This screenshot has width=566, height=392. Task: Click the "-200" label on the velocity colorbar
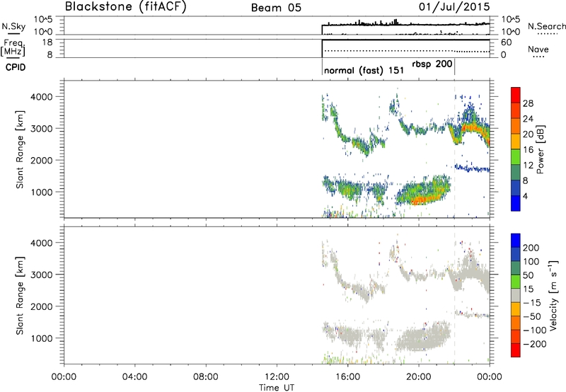(x=535, y=344)
